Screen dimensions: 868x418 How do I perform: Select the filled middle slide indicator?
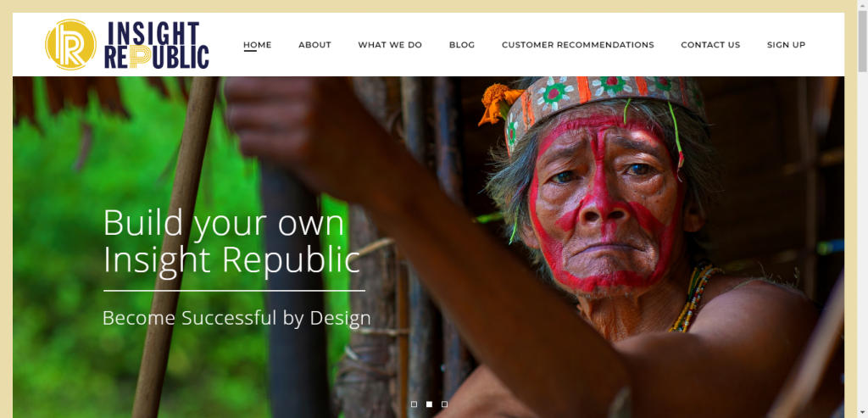(429, 404)
